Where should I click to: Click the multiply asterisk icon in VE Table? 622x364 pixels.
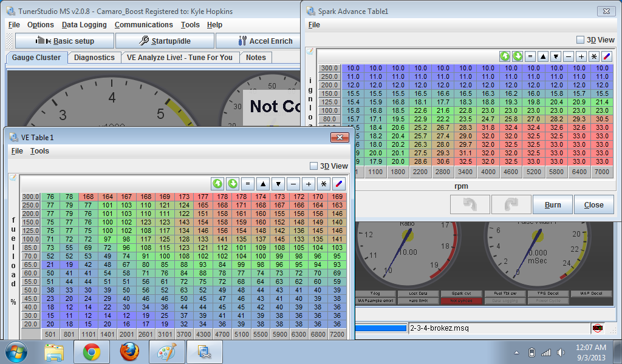[x=324, y=184]
